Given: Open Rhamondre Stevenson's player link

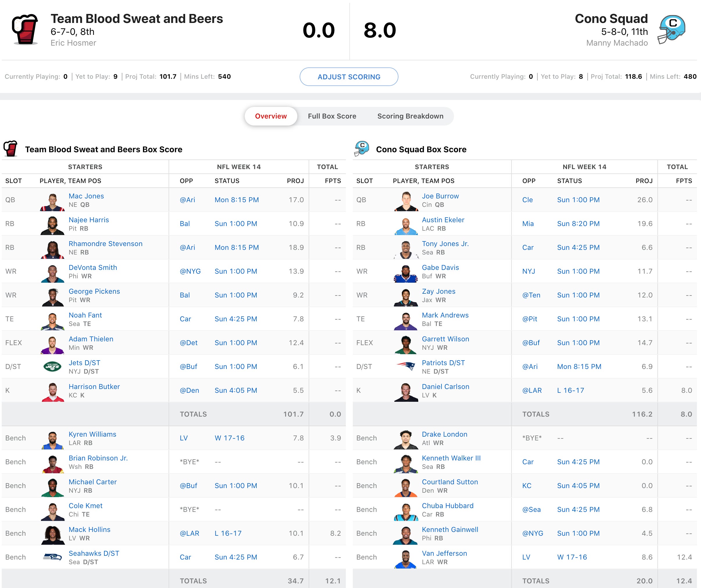Looking at the screenshot, I should point(105,244).
